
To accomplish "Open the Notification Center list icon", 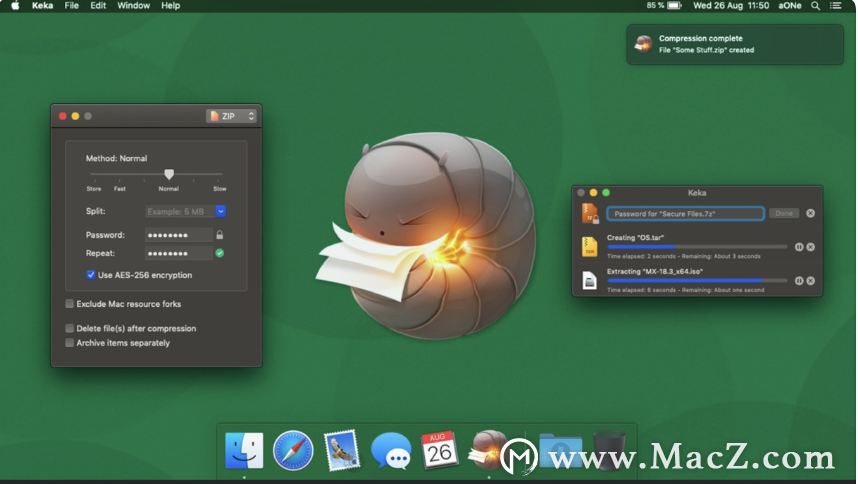I will click(x=836, y=5).
